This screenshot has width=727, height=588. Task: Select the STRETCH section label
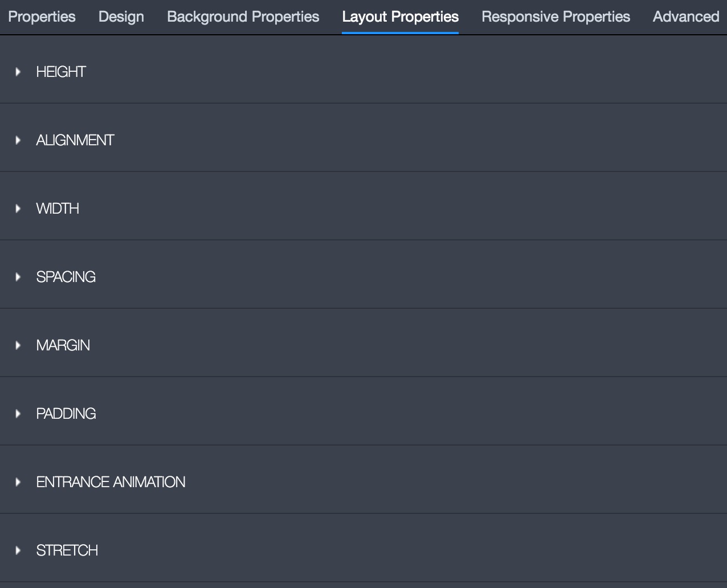tap(67, 550)
